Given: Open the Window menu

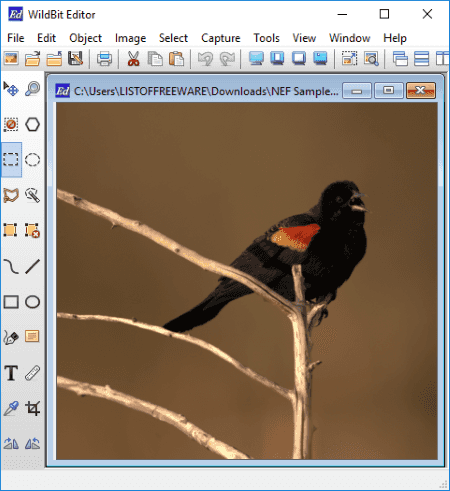Looking at the screenshot, I should [x=350, y=38].
